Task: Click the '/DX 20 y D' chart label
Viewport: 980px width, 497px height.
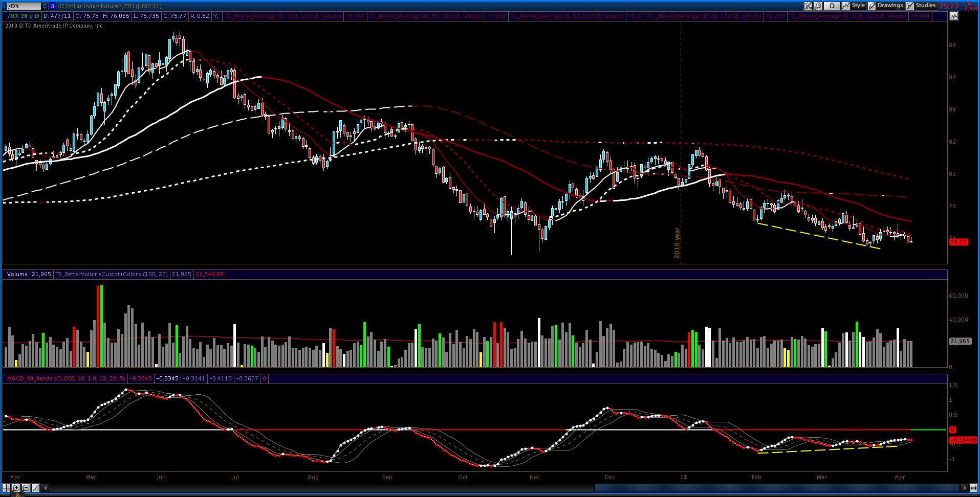Action: click(23, 16)
